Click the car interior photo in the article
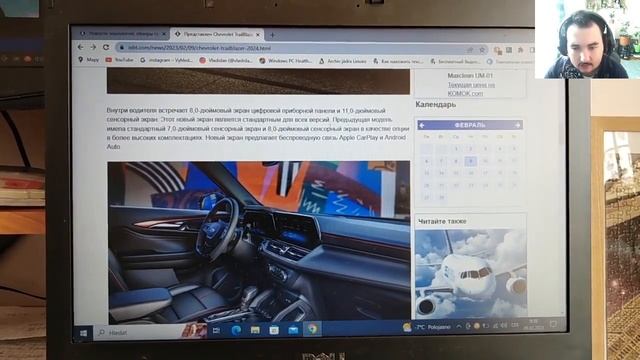 [259, 242]
